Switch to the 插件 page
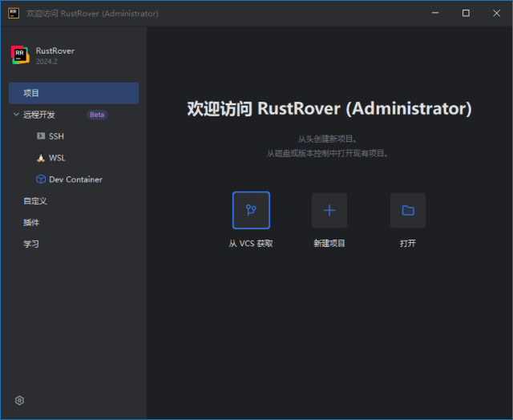 [31, 223]
